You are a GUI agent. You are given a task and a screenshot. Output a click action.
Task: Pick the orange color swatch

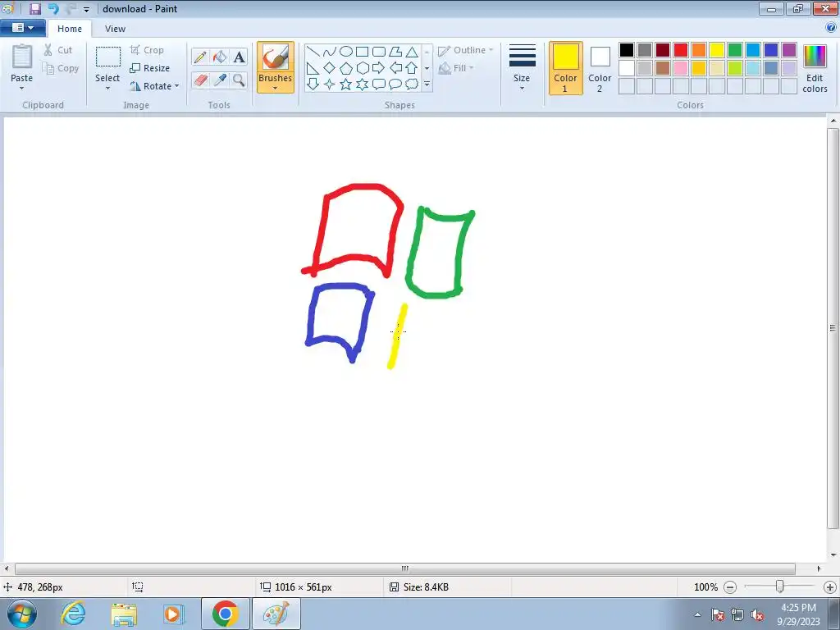point(699,50)
